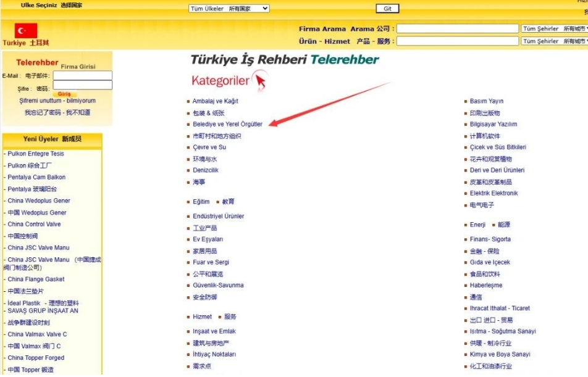Open Ambalaj ve Kağıt category
This screenshot has height=377, width=588.
215,101
